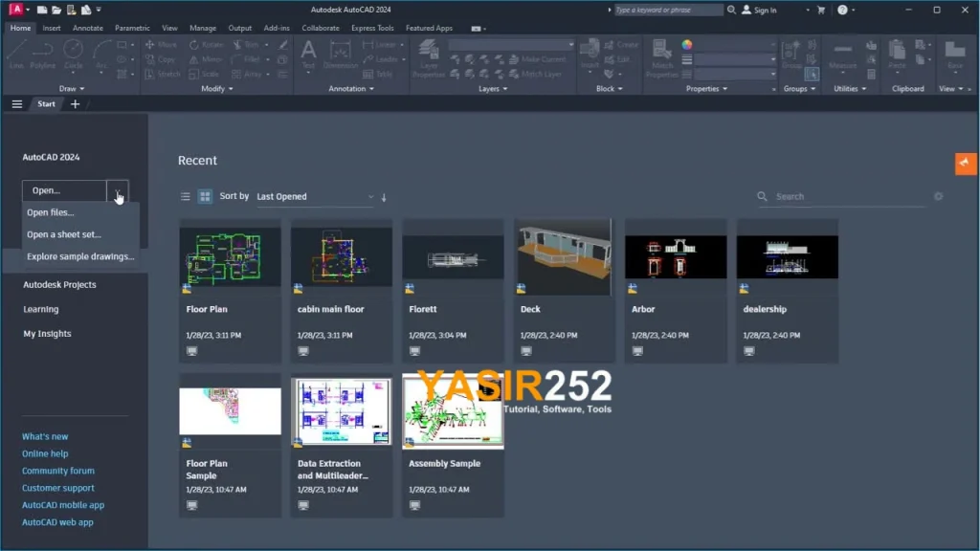Click the Insert block tool
Screen dimensions: 980x551
pos(590,54)
